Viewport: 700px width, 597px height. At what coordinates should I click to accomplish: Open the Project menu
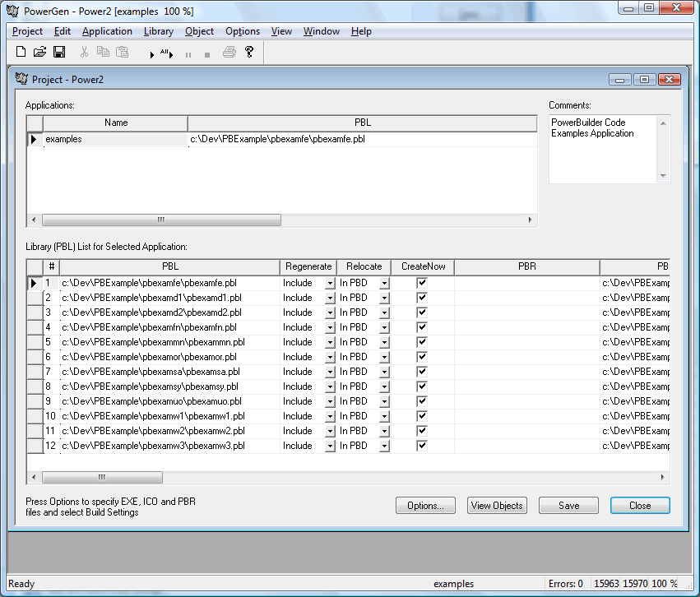(x=27, y=31)
